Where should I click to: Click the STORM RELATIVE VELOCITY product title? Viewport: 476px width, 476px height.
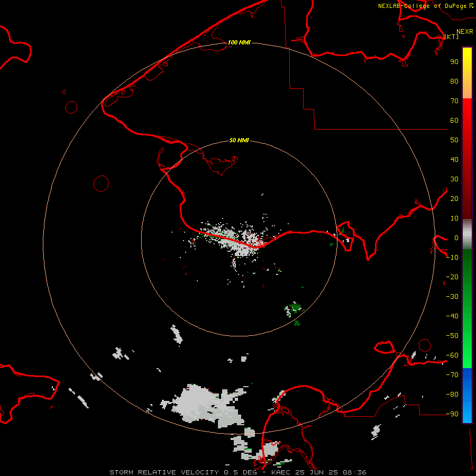point(164,472)
